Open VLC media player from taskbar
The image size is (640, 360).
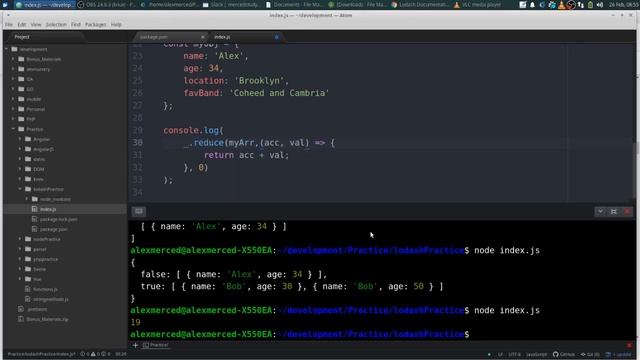tap(477, 5)
